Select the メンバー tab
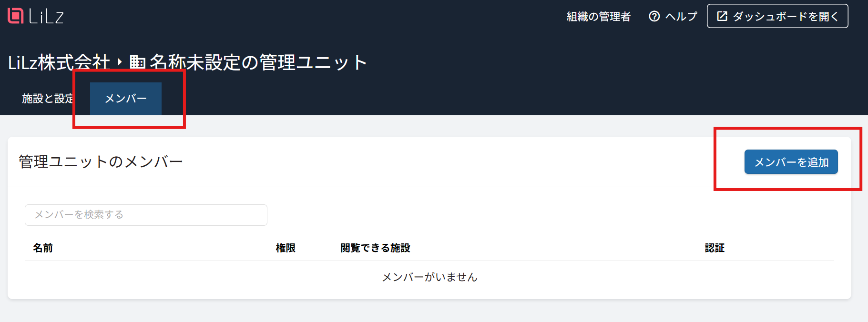The image size is (868, 322). point(126,99)
